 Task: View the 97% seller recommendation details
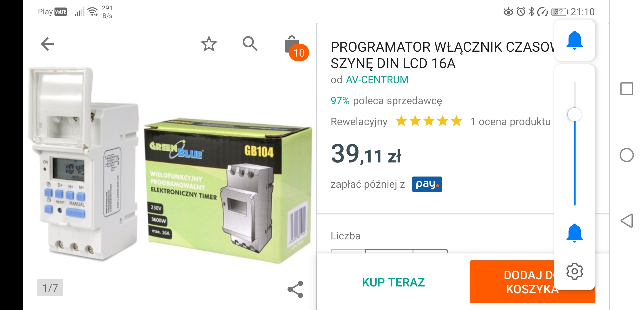pyautogui.click(x=386, y=101)
